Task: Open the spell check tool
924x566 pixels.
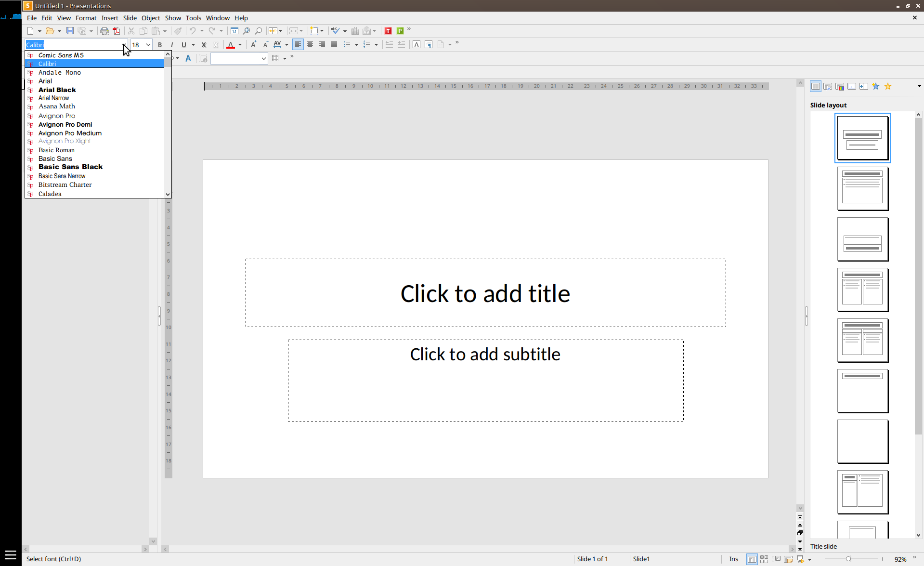Action: pos(336,31)
